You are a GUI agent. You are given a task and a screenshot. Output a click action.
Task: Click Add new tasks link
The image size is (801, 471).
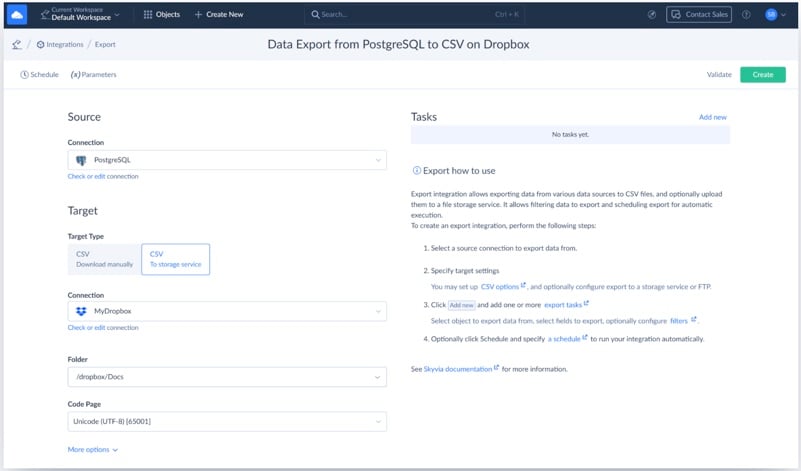pos(712,117)
